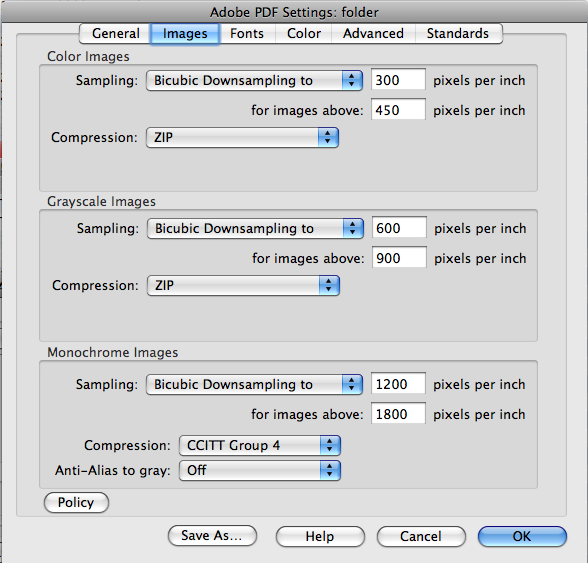Switch to the General tab
Viewport: 588px width, 563px height.
pyautogui.click(x=116, y=34)
